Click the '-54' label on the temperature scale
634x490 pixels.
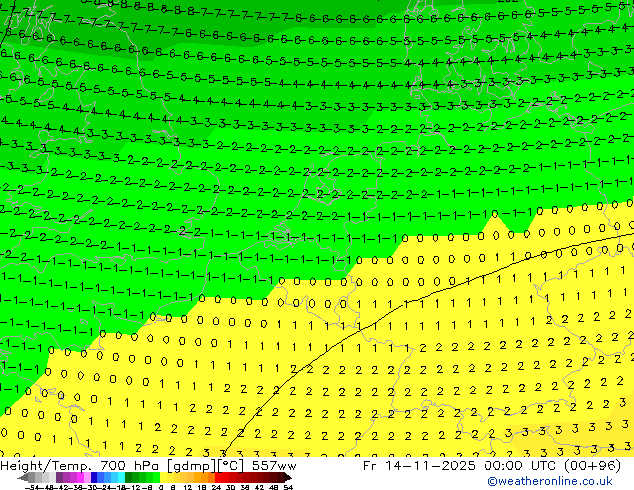[32, 488]
